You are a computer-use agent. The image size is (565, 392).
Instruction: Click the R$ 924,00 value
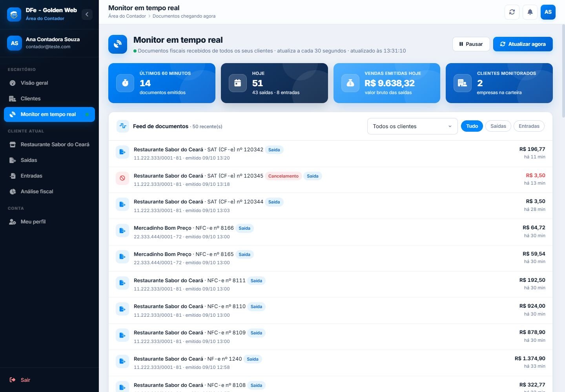click(532, 306)
